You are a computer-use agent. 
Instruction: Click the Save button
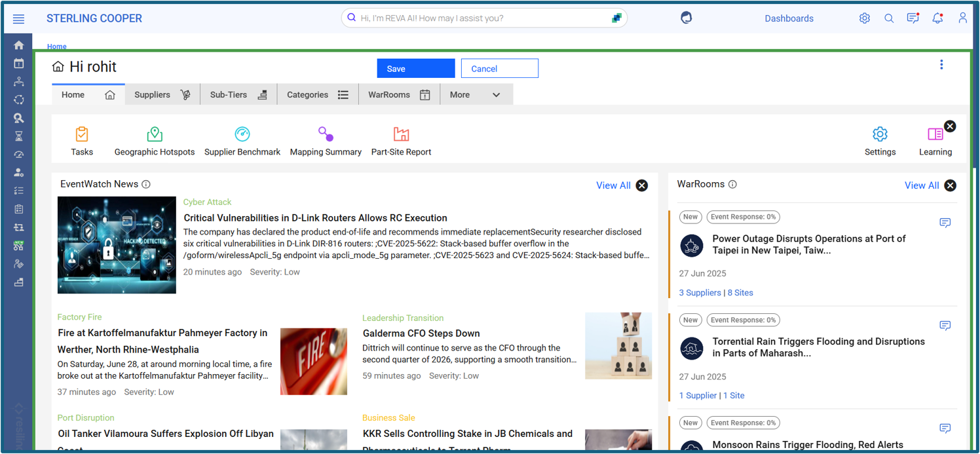pyautogui.click(x=415, y=69)
